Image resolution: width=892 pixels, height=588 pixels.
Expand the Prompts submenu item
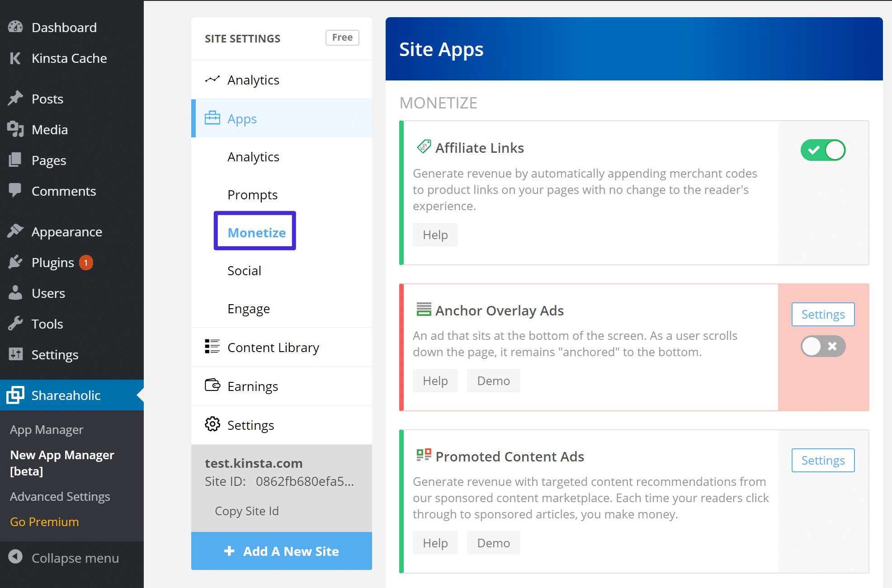pos(253,194)
